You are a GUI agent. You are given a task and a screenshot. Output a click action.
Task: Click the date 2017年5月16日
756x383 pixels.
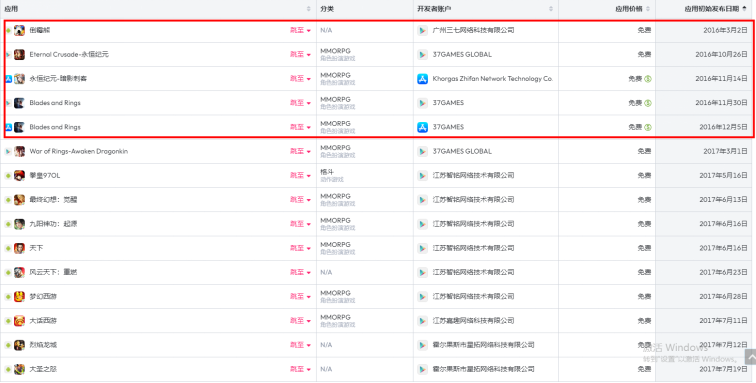[723, 176]
